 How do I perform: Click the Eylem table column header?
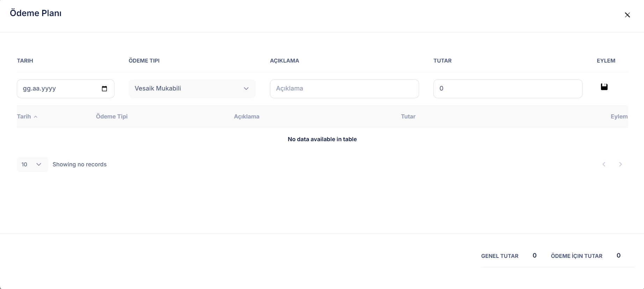click(x=619, y=117)
